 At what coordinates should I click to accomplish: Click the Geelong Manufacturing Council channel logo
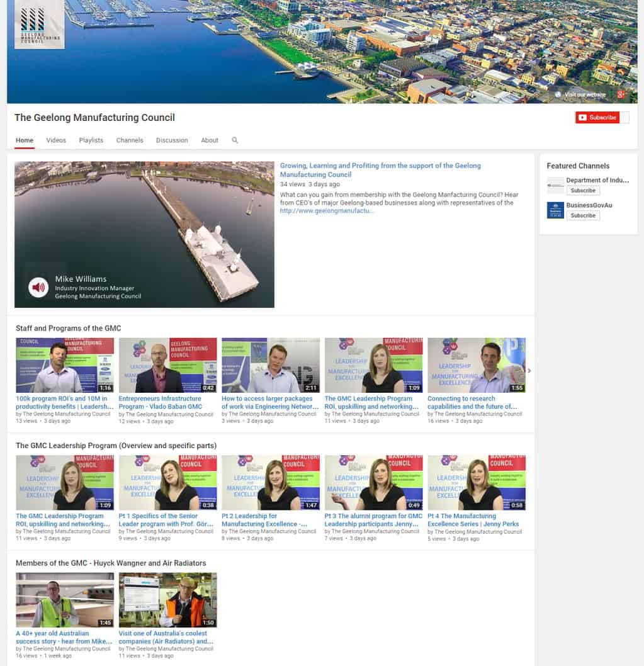pyautogui.click(x=40, y=24)
